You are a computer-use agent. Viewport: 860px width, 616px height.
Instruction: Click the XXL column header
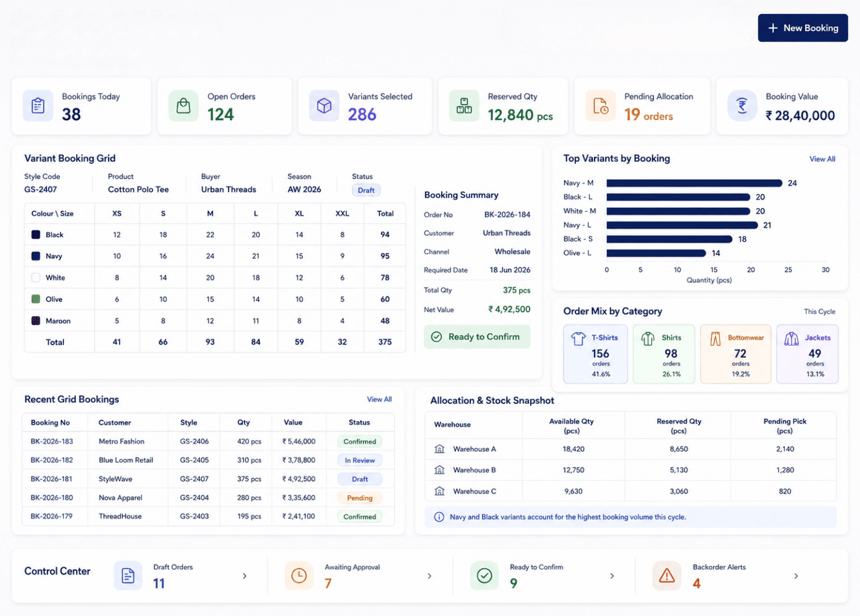coord(342,213)
